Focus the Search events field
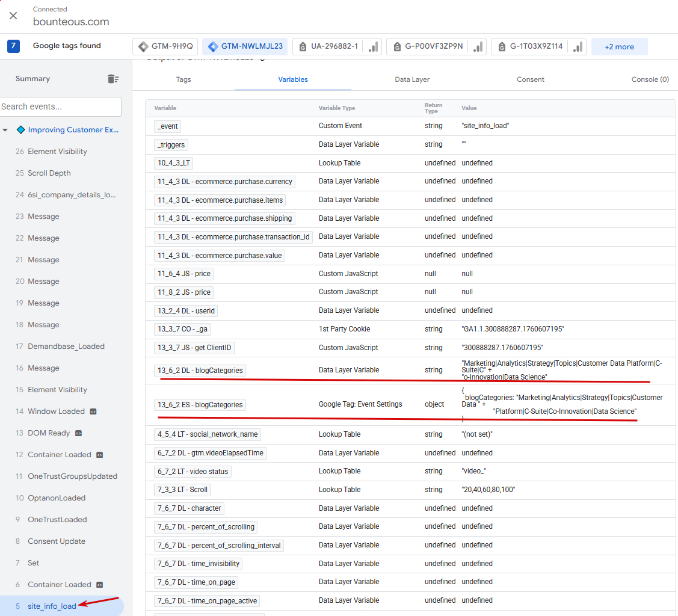 click(x=61, y=106)
